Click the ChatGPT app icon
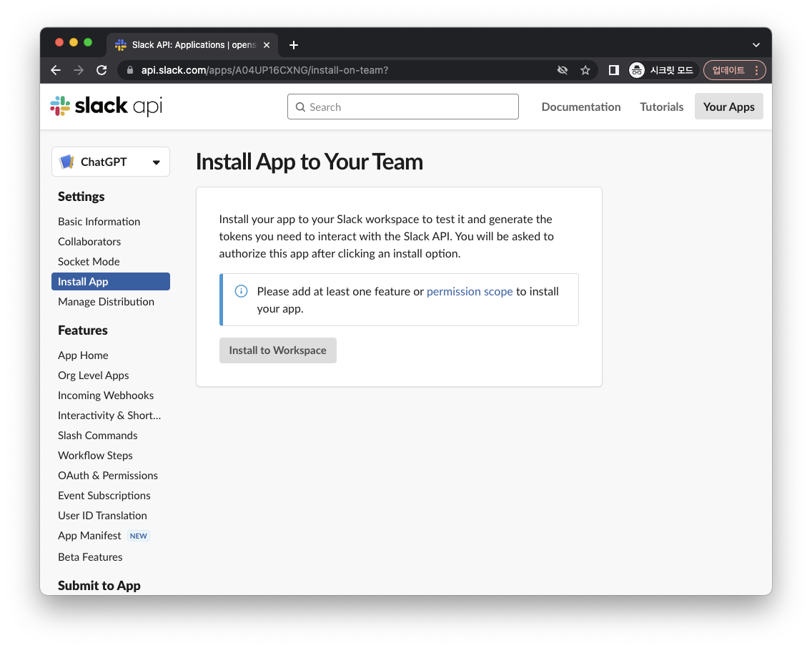This screenshot has height=648, width=812. click(x=66, y=162)
